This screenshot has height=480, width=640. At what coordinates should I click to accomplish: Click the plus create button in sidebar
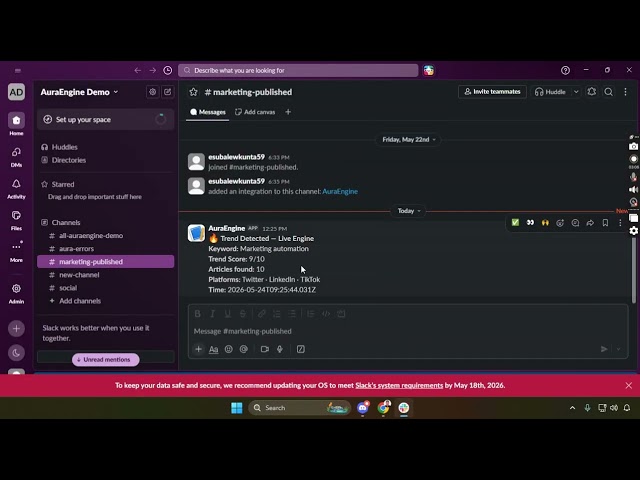[16, 329]
